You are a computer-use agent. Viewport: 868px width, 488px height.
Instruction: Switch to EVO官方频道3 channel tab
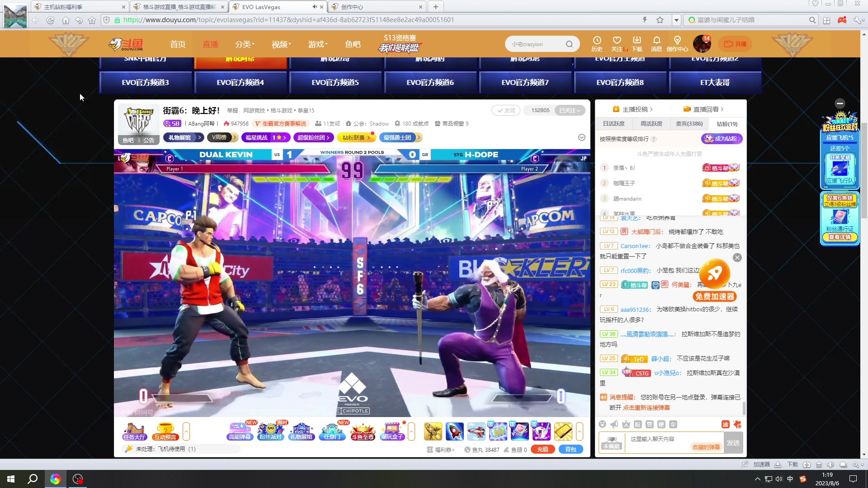coord(146,83)
